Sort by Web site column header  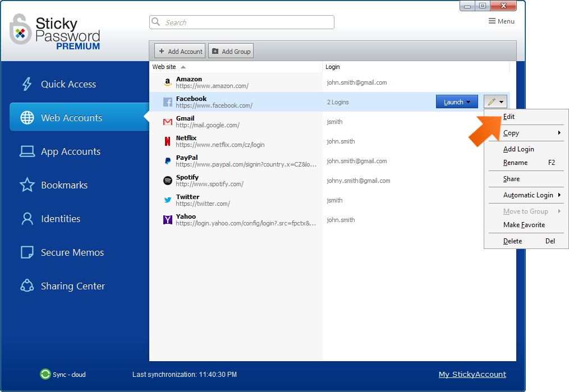pos(236,67)
